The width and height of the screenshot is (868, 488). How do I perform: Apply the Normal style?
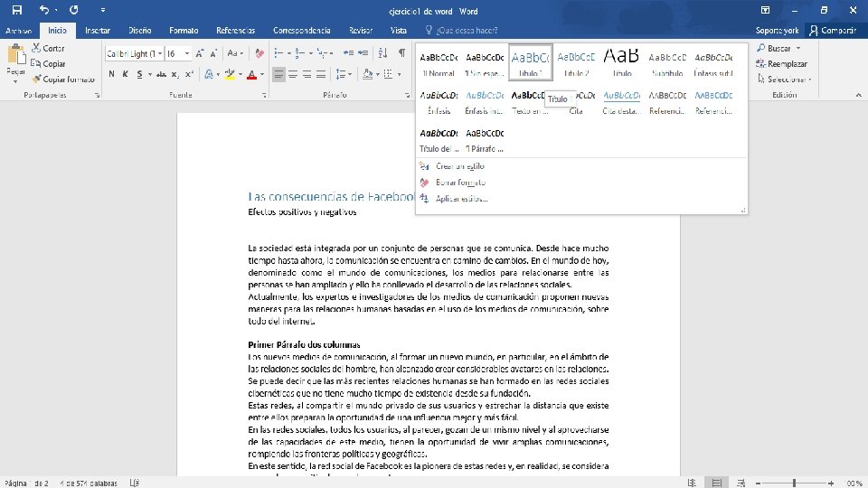pos(439,63)
